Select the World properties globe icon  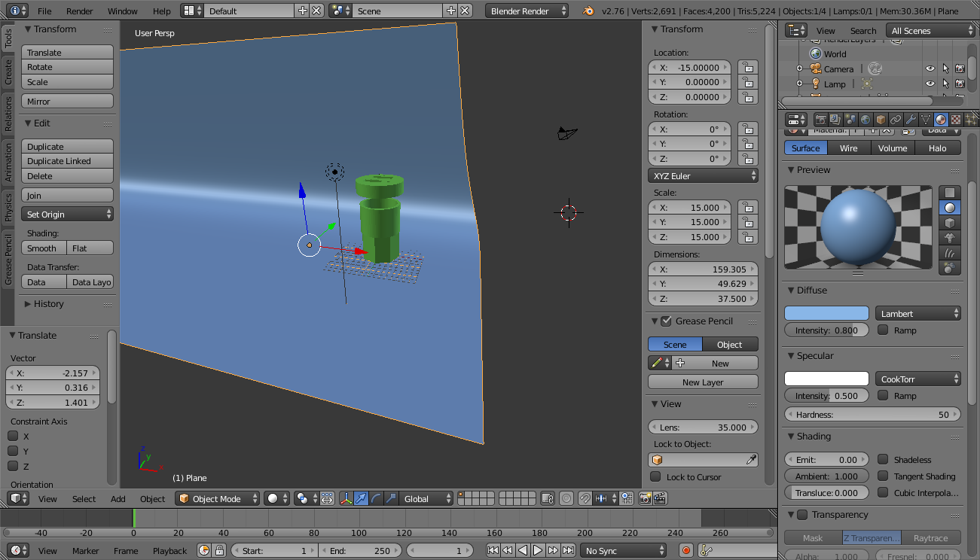(865, 119)
